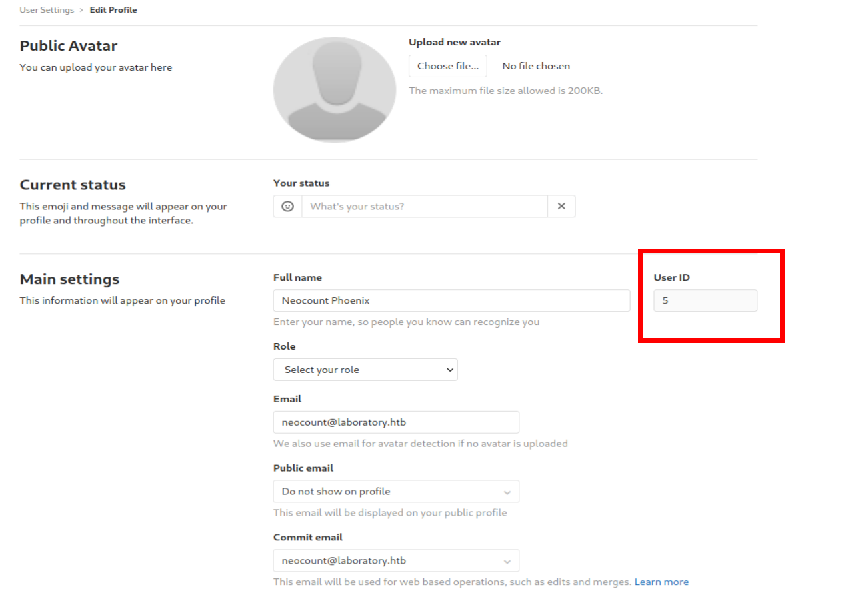Go to User Settings breadcrumb
The image size is (868, 593).
coord(47,10)
